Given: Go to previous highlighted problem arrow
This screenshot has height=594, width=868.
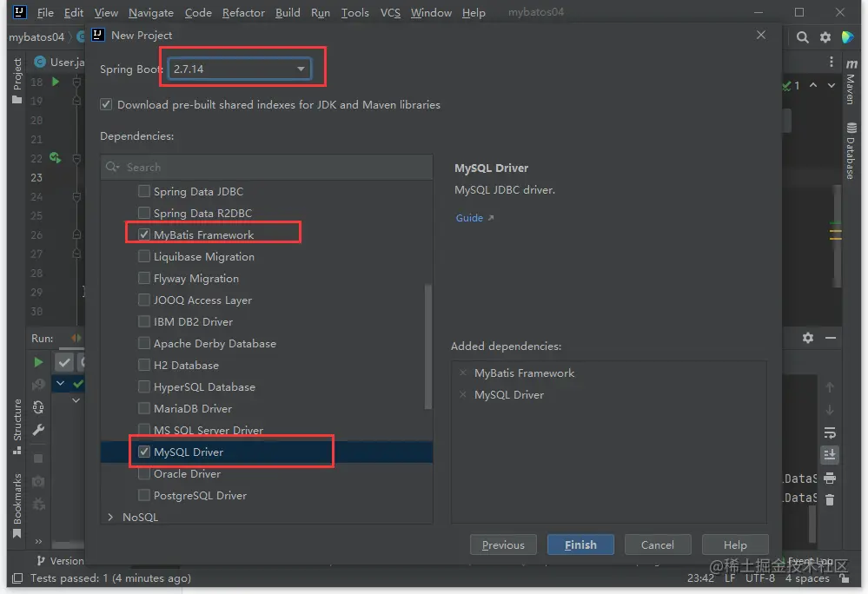Looking at the screenshot, I should (x=813, y=85).
